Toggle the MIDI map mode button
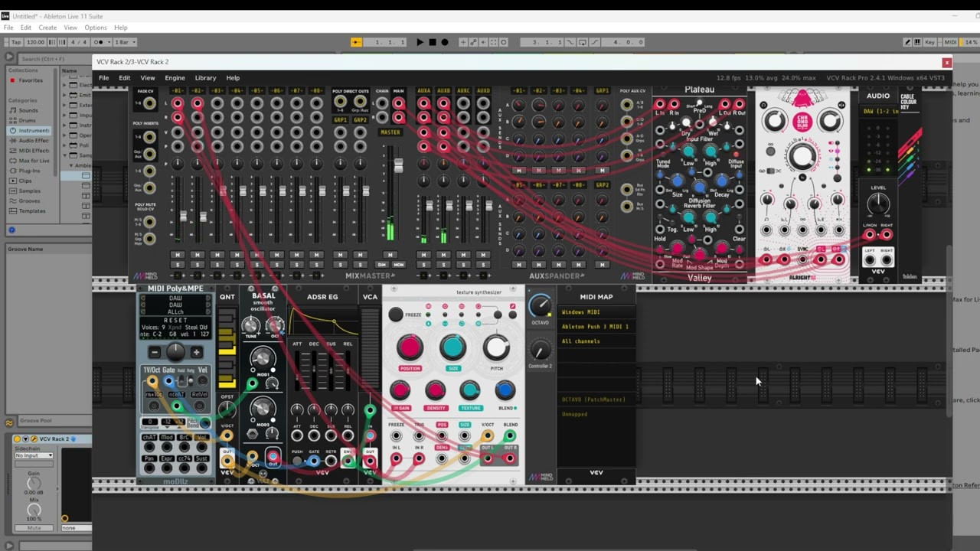The width and height of the screenshot is (980, 551). point(950,42)
